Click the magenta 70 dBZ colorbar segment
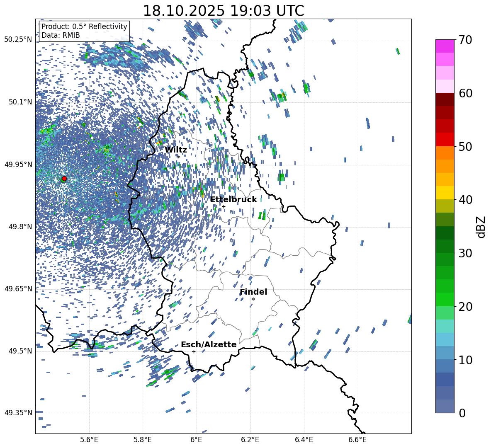 coord(445,46)
